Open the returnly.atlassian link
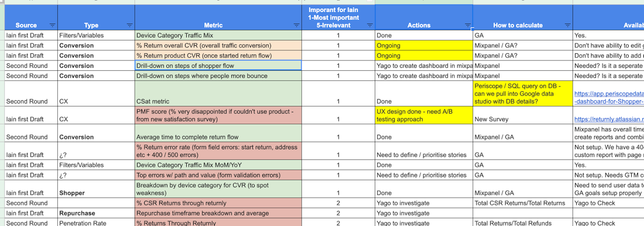The height and width of the screenshot is (226, 644). click(x=609, y=119)
